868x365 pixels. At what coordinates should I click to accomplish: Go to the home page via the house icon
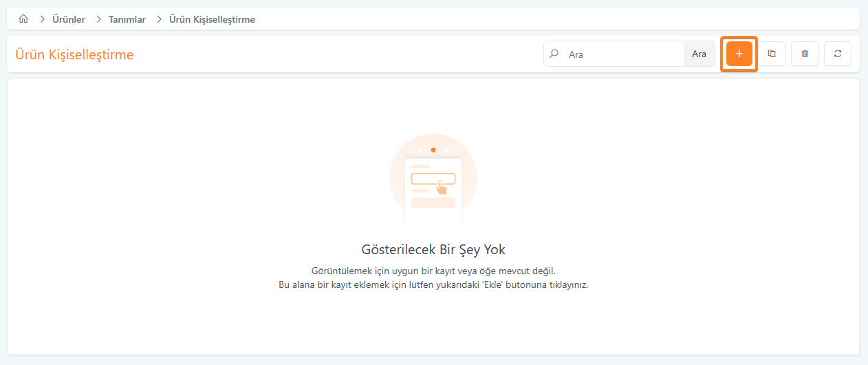(23, 19)
